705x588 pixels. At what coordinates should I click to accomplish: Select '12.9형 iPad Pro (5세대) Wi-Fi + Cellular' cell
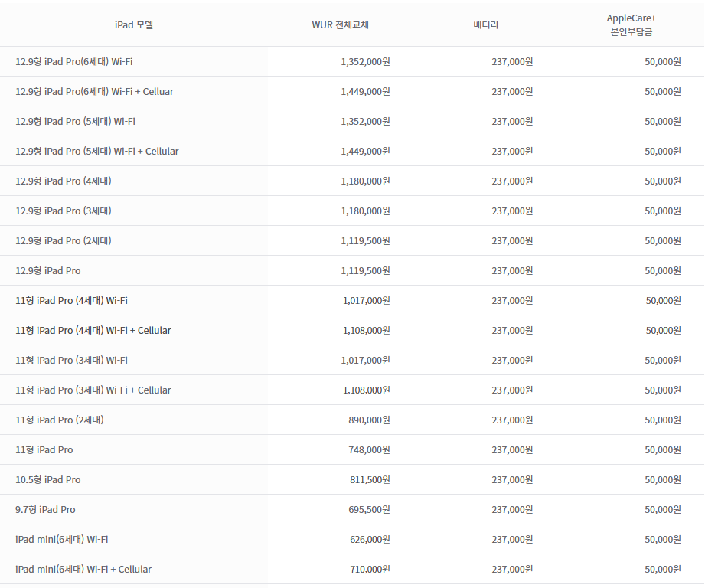pyautogui.click(x=96, y=151)
